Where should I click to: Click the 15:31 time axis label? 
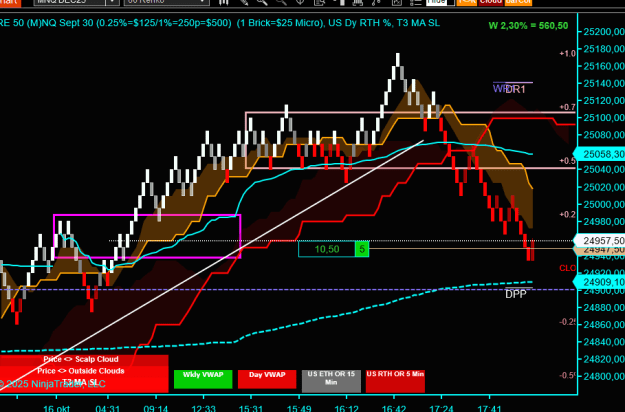coord(251,408)
